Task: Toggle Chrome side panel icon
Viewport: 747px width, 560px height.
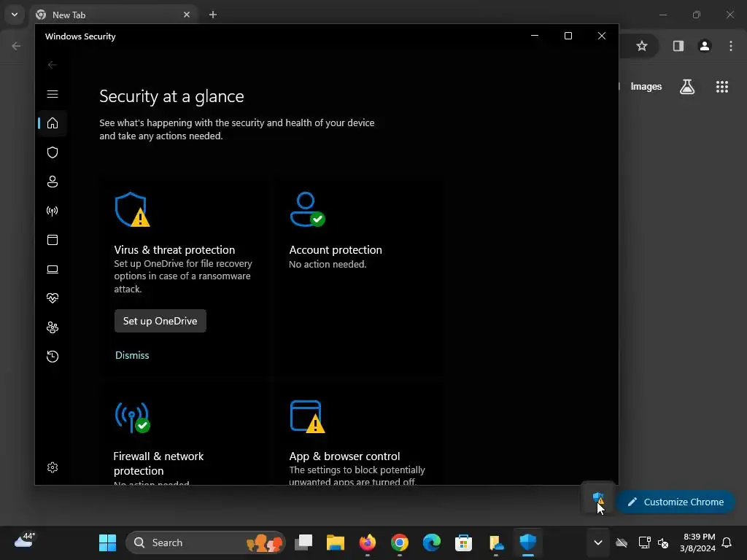Action: [678, 46]
